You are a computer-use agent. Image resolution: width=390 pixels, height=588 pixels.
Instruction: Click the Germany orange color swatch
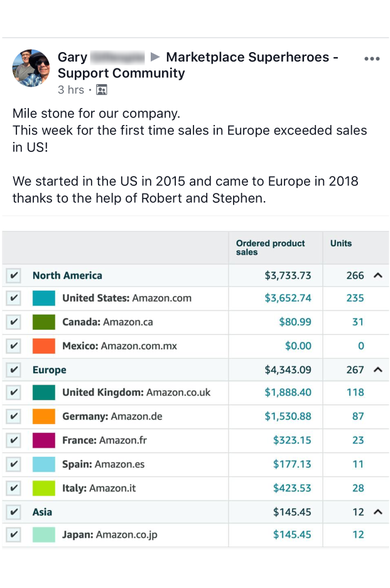(44, 416)
